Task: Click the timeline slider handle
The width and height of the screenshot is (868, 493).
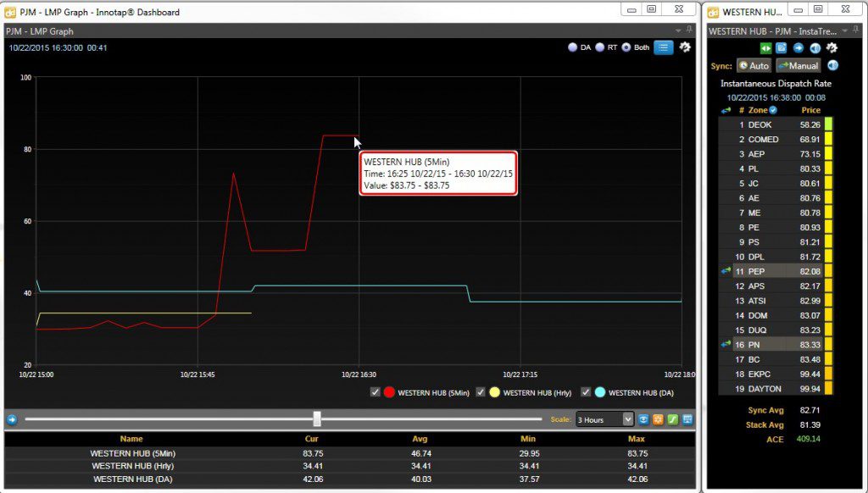Action: point(317,418)
